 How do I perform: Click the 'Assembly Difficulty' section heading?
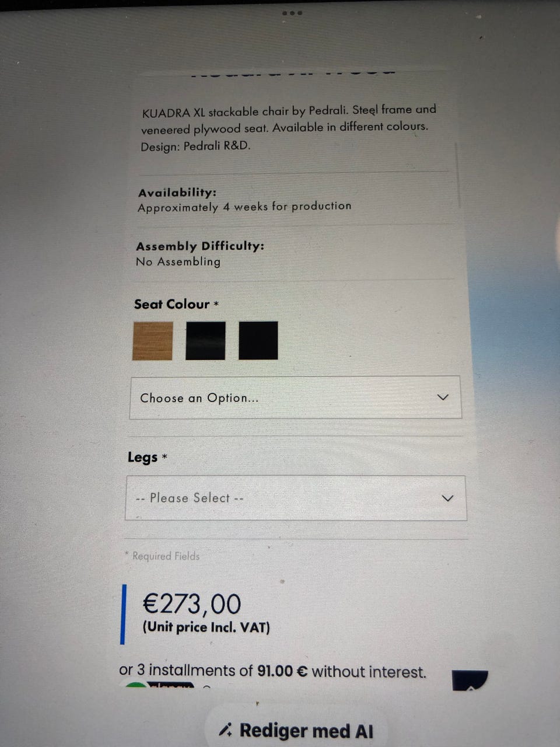pyautogui.click(x=200, y=246)
